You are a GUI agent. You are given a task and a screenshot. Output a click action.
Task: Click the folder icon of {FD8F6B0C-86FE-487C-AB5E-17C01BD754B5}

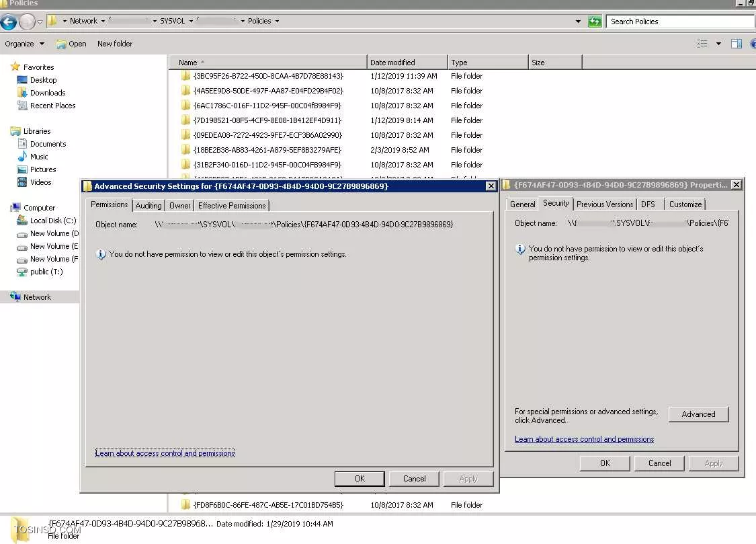[x=185, y=505]
